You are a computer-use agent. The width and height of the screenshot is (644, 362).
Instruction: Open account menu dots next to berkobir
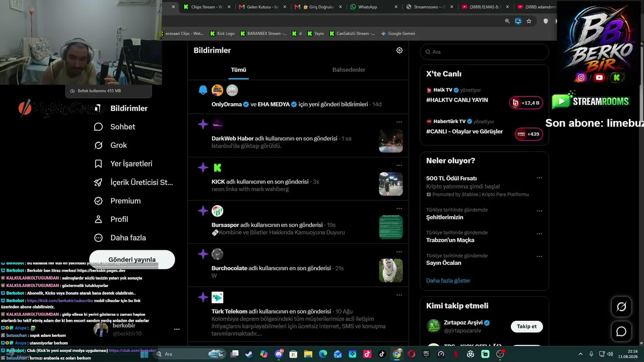click(x=177, y=329)
